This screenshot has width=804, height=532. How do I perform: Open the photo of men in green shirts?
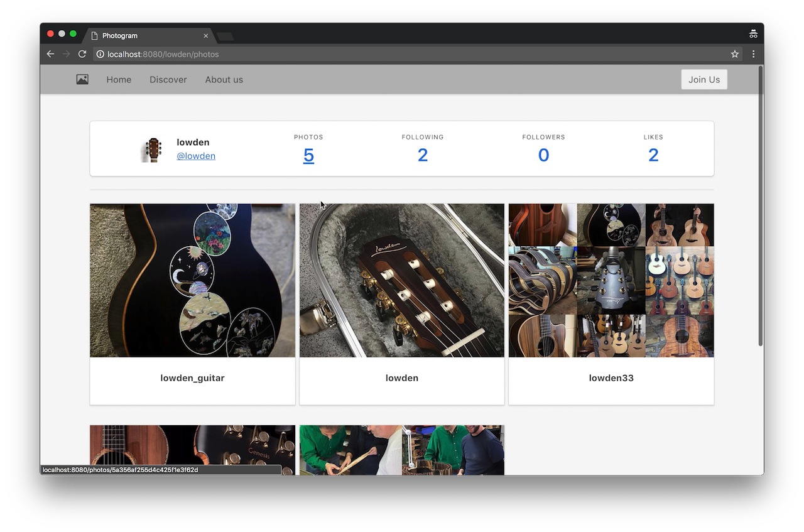[x=402, y=450]
